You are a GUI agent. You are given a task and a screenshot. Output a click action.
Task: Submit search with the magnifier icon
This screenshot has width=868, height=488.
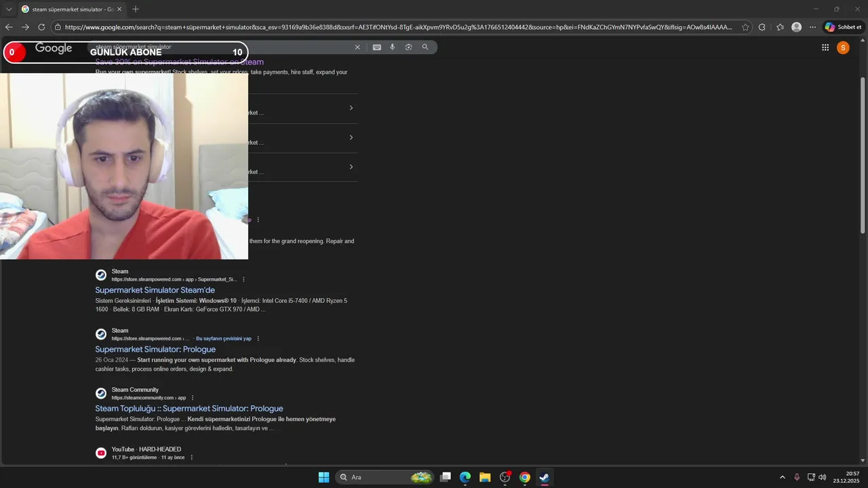point(425,47)
